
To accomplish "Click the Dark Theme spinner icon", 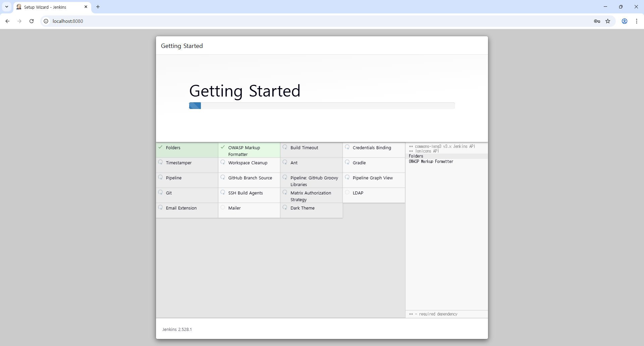I will point(285,208).
